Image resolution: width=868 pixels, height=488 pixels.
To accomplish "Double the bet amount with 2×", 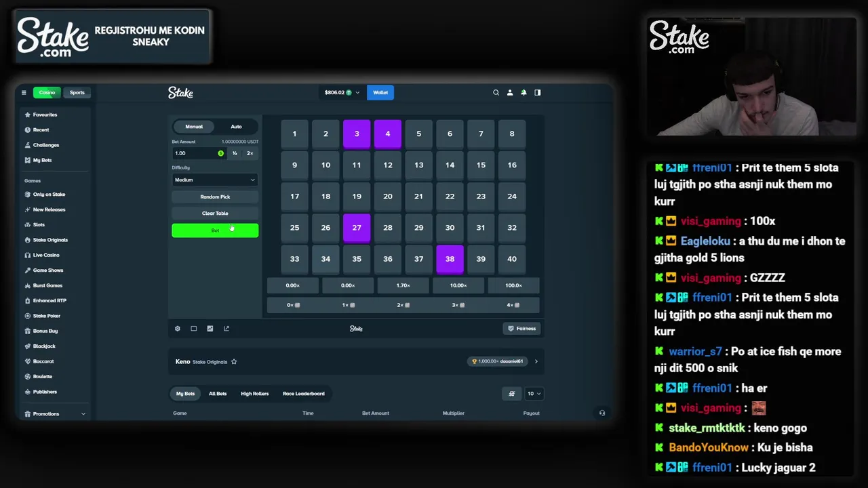I will (250, 154).
